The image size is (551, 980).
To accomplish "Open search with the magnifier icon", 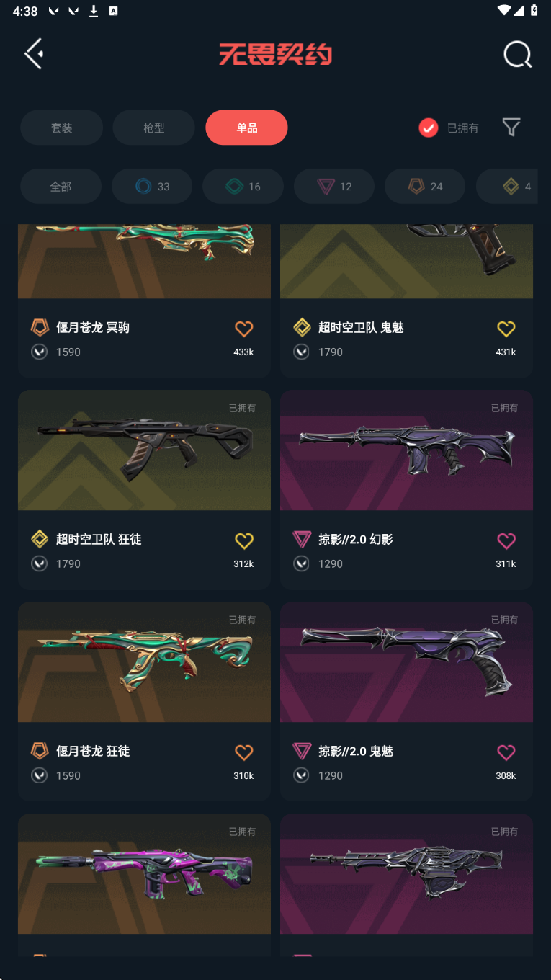I will tap(517, 54).
